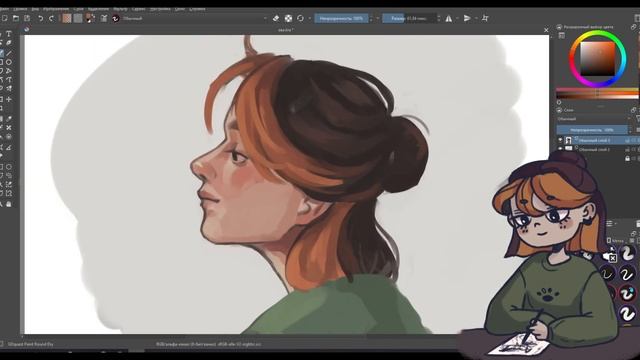Float the color selector docker
The width and height of the screenshot is (640, 360).
click(x=633, y=27)
